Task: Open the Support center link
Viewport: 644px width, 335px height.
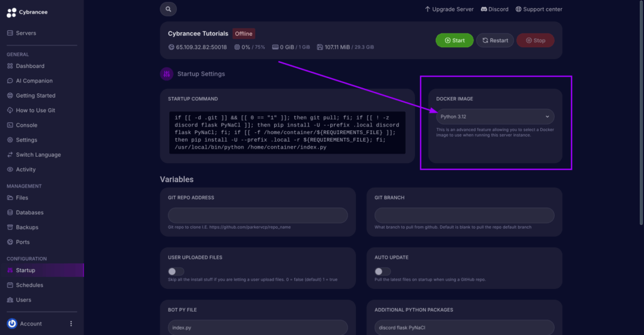Action: point(539,9)
